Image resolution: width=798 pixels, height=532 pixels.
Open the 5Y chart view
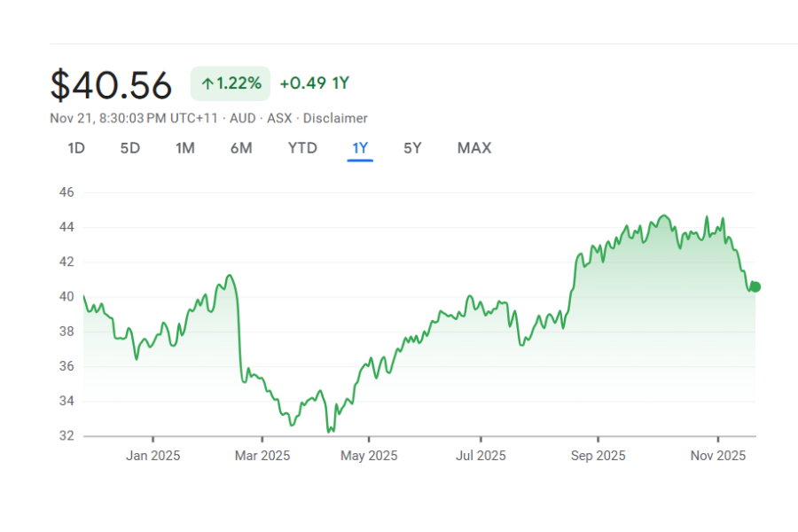click(x=412, y=148)
